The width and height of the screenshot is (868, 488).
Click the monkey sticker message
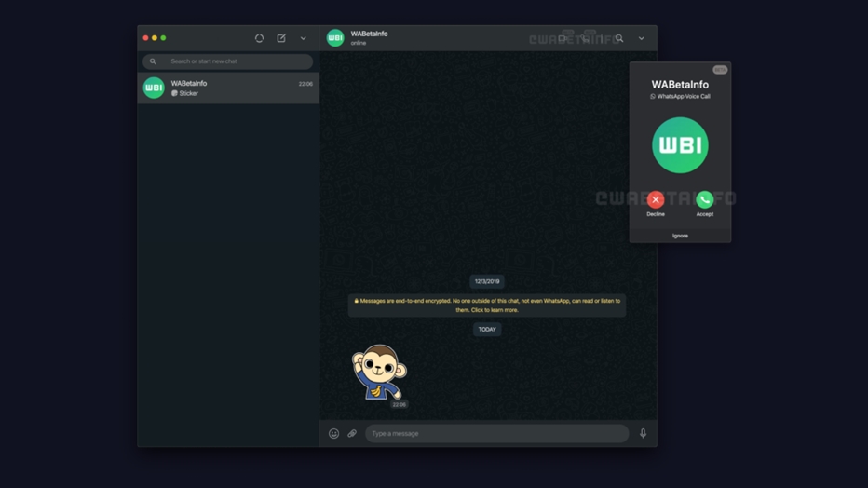click(x=378, y=372)
